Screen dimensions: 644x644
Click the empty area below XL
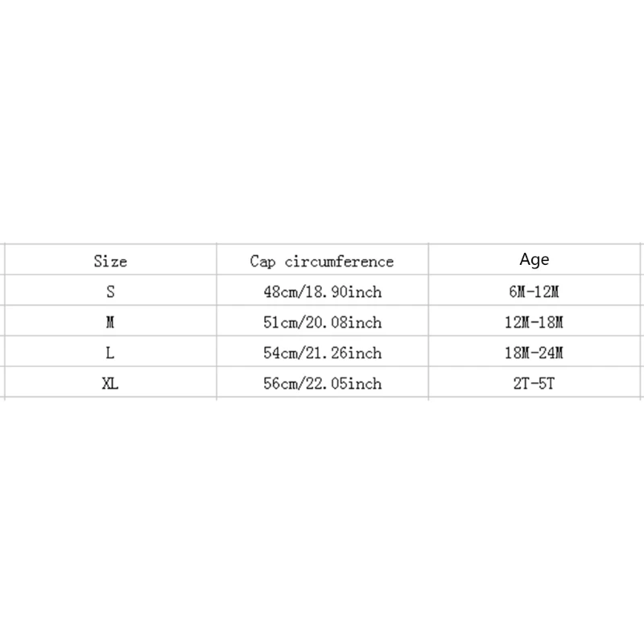tap(110, 451)
